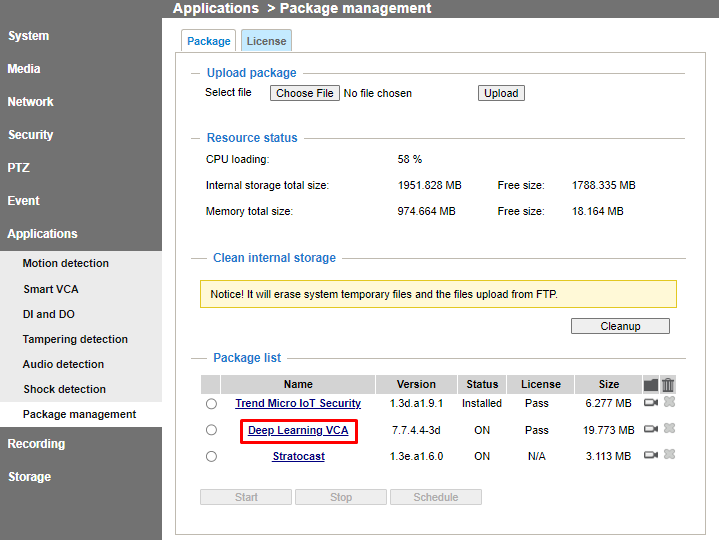The image size is (719, 540).
Task: Click delete X icon for Trend Micro package
Action: tap(669, 403)
